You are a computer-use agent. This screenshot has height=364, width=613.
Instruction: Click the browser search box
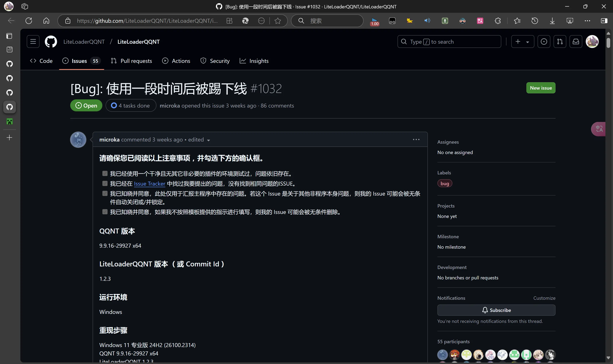327,21
